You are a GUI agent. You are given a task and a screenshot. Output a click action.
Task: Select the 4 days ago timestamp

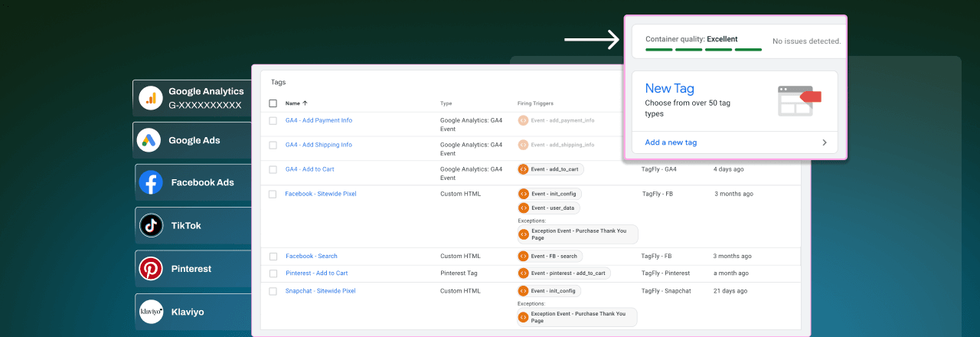coord(730,169)
